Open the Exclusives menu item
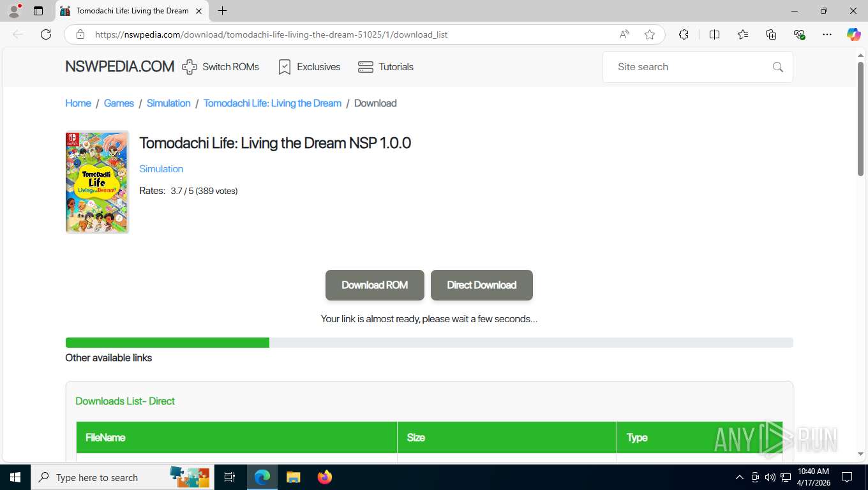This screenshot has height=490, width=868. [309, 67]
